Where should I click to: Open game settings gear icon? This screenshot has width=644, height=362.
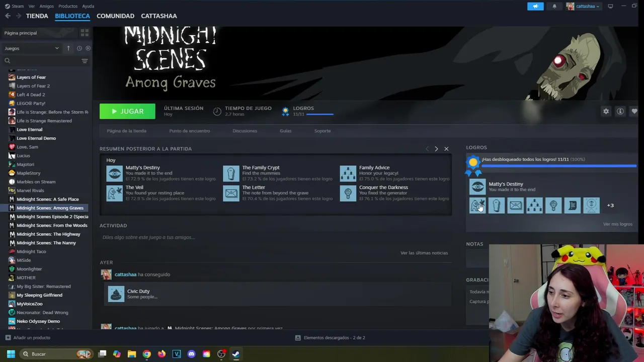click(x=606, y=112)
